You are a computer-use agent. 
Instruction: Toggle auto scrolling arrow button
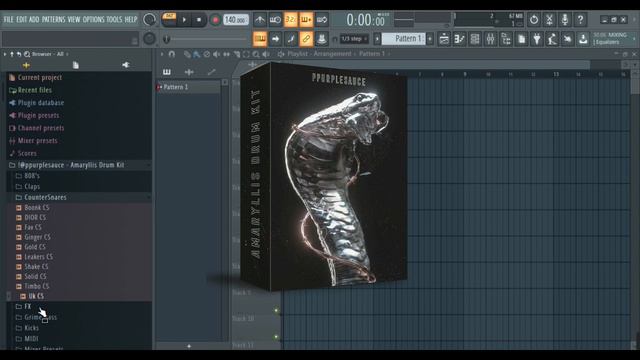click(x=275, y=39)
